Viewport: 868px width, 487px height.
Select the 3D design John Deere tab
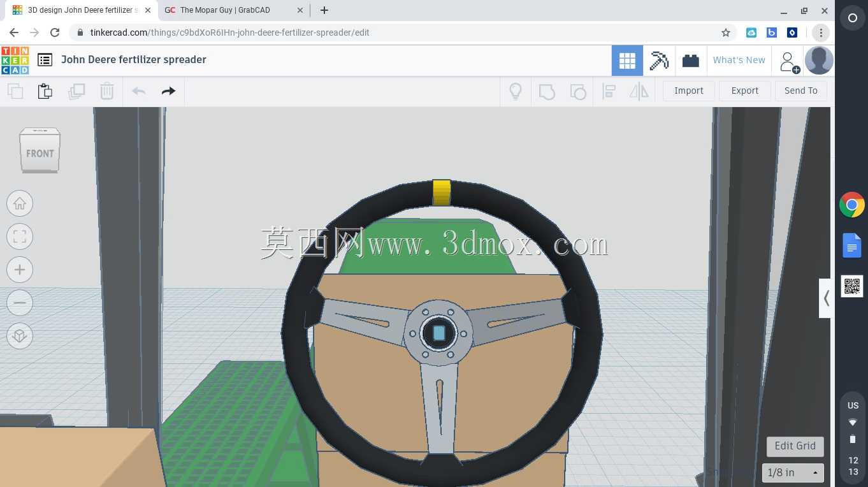point(81,10)
